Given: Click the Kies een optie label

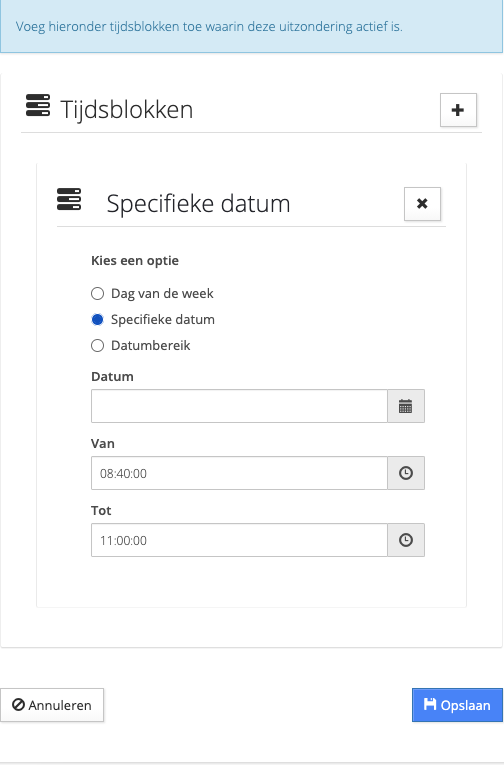Looking at the screenshot, I should point(135,261).
